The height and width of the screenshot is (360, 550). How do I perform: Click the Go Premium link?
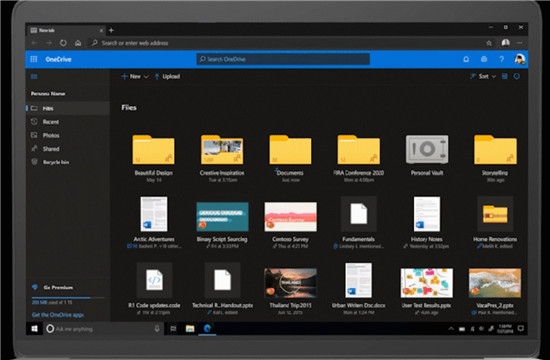click(58, 287)
